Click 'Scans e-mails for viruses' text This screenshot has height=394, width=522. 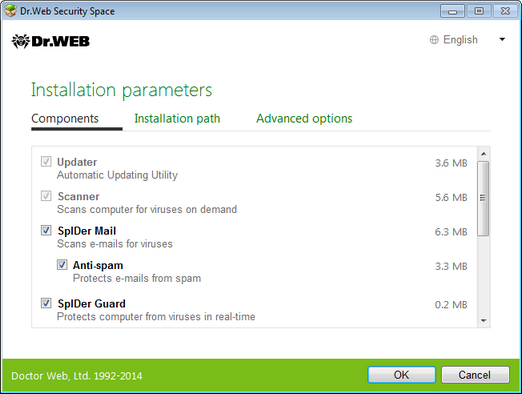click(115, 244)
